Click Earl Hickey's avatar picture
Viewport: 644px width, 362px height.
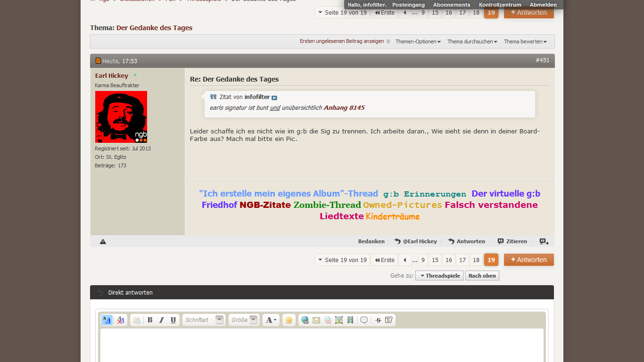tap(121, 117)
